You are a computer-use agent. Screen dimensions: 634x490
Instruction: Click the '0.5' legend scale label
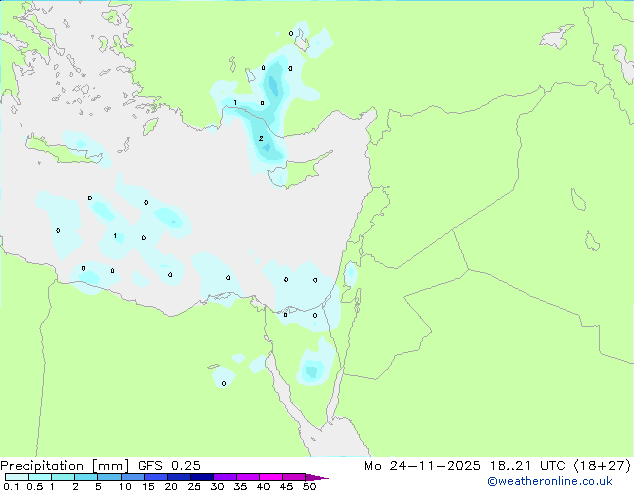(x=35, y=486)
